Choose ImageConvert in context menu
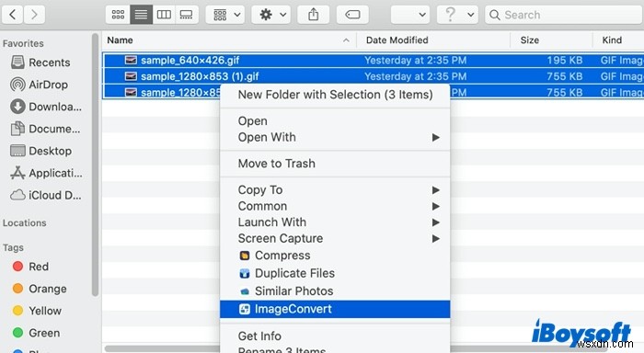This screenshot has width=644, height=353. pos(335,309)
